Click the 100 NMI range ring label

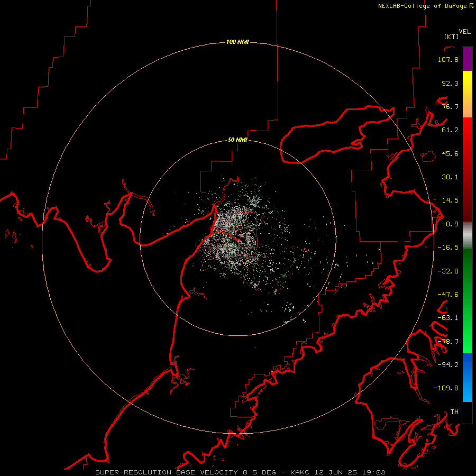pyautogui.click(x=237, y=42)
